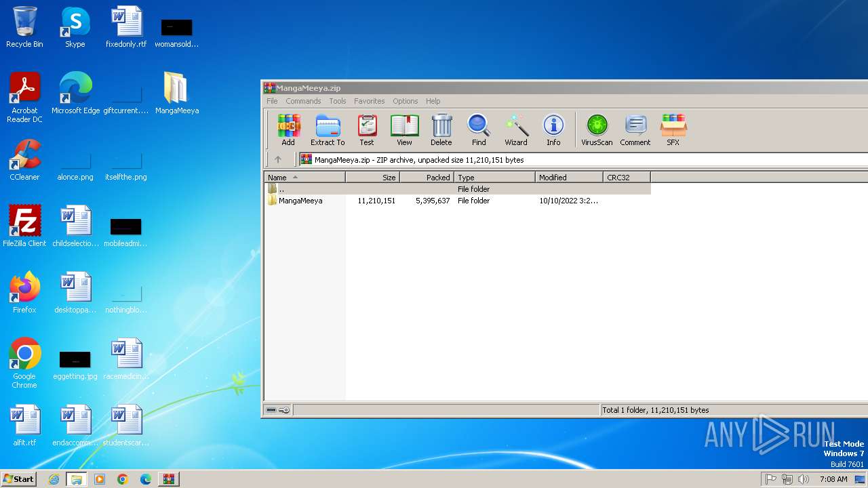Click the volume speaker tray icon
This screenshot has width=868, height=488.
[x=804, y=479]
